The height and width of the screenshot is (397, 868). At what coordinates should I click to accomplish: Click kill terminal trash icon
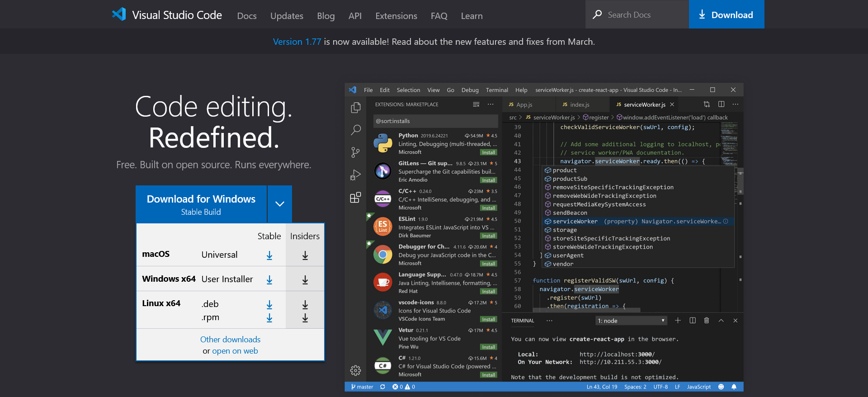tap(707, 321)
